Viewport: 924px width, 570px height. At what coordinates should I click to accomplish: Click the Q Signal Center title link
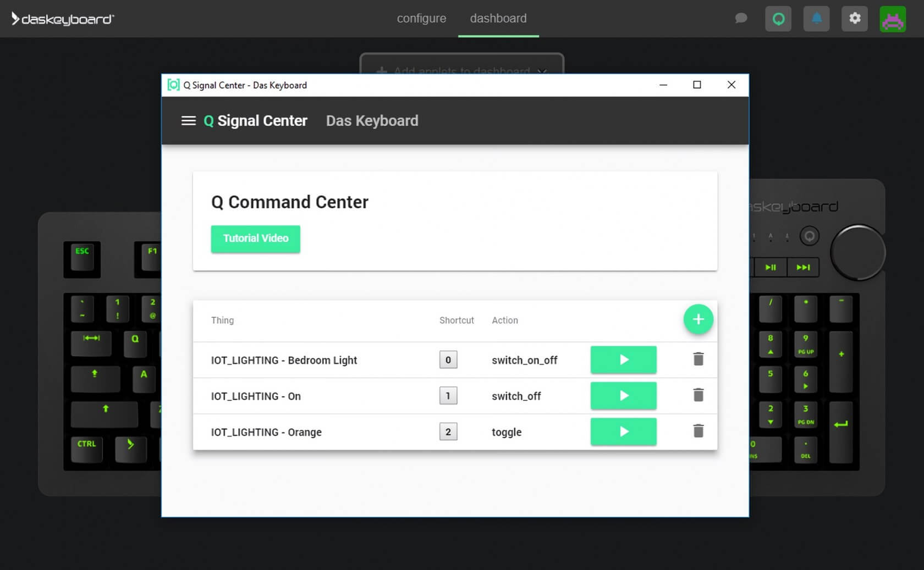[x=255, y=121]
